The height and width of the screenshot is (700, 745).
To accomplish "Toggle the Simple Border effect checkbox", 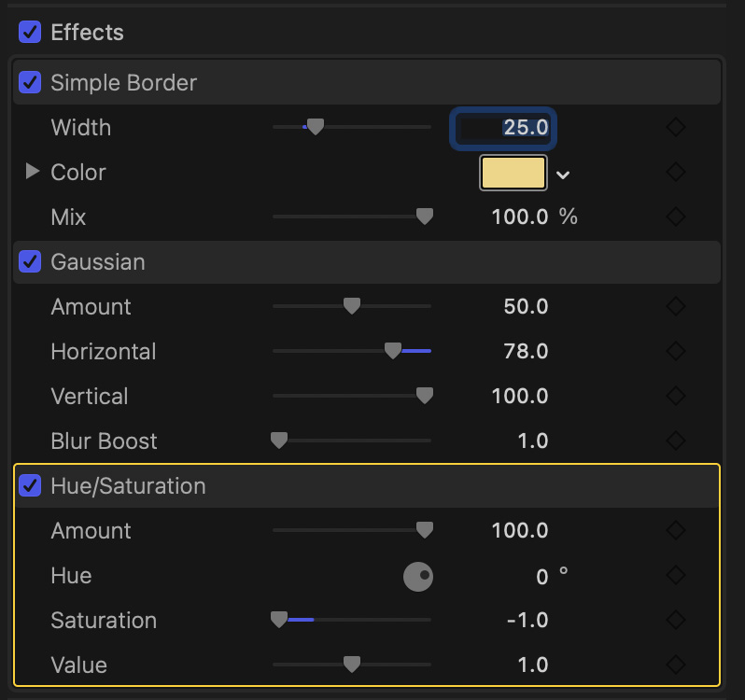I will point(30,83).
